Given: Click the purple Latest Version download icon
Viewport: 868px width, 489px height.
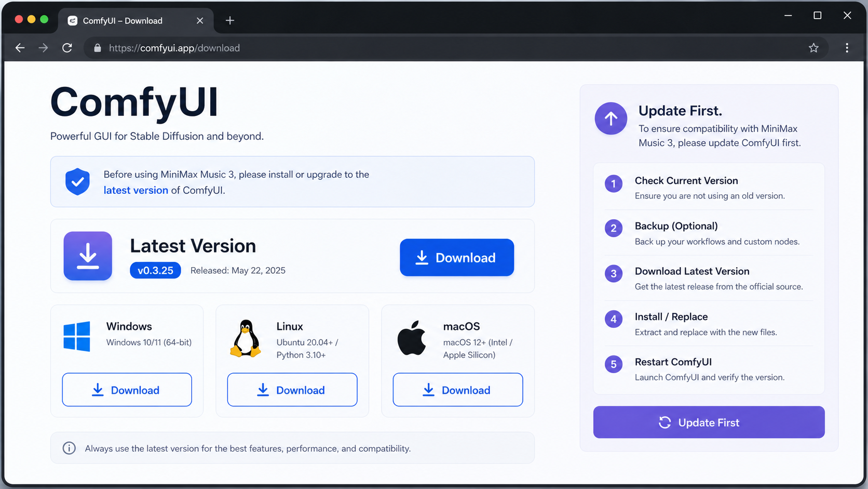Looking at the screenshot, I should (x=88, y=256).
